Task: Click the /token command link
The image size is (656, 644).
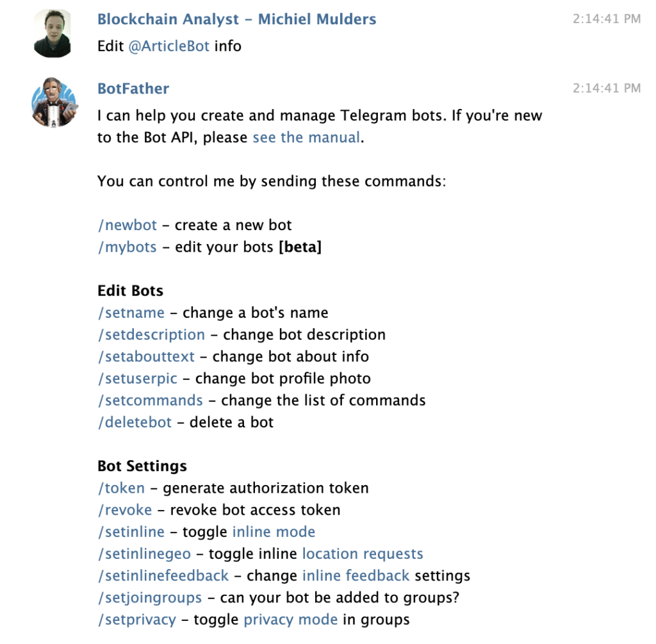Action: point(121,488)
